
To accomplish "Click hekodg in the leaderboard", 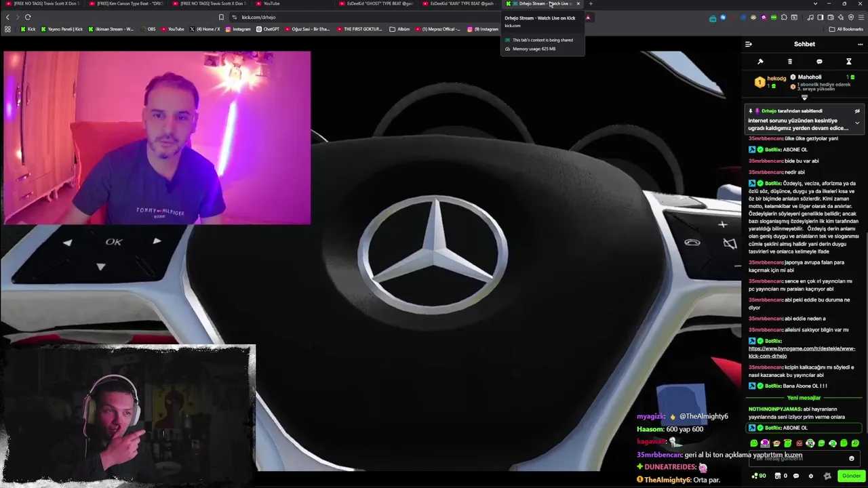I will coord(776,79).
